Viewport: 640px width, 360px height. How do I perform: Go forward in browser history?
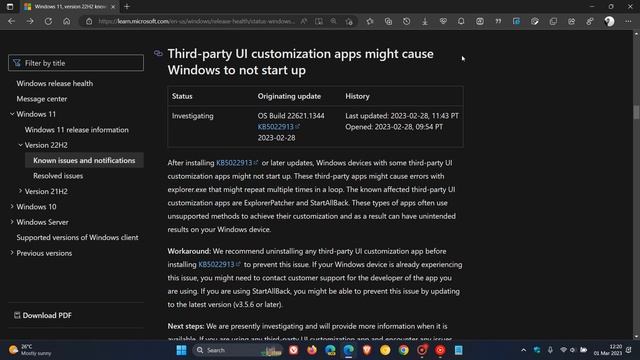[x=30, y=21]
